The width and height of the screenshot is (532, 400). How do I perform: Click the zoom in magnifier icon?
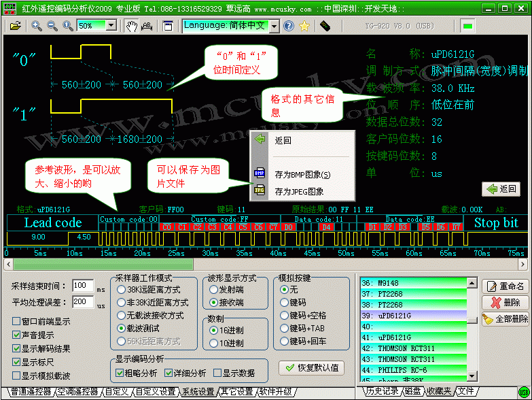[x=37, y=26]
